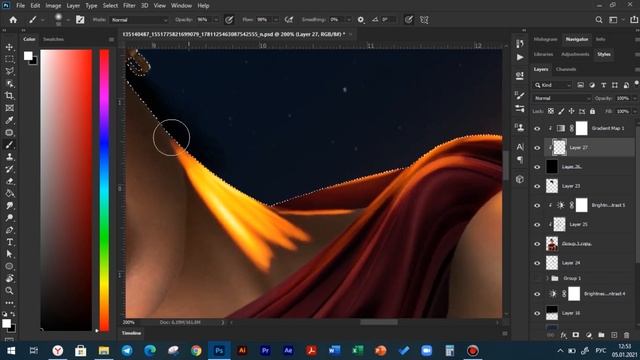Select the Horizontal Type tool
This screenshot has height=360, width=640.
(x=9, y=242)
